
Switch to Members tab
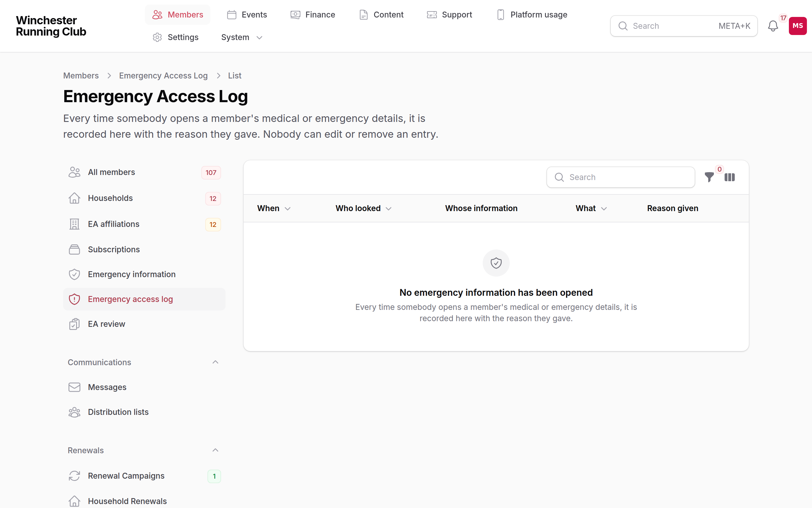coord(178,15)
